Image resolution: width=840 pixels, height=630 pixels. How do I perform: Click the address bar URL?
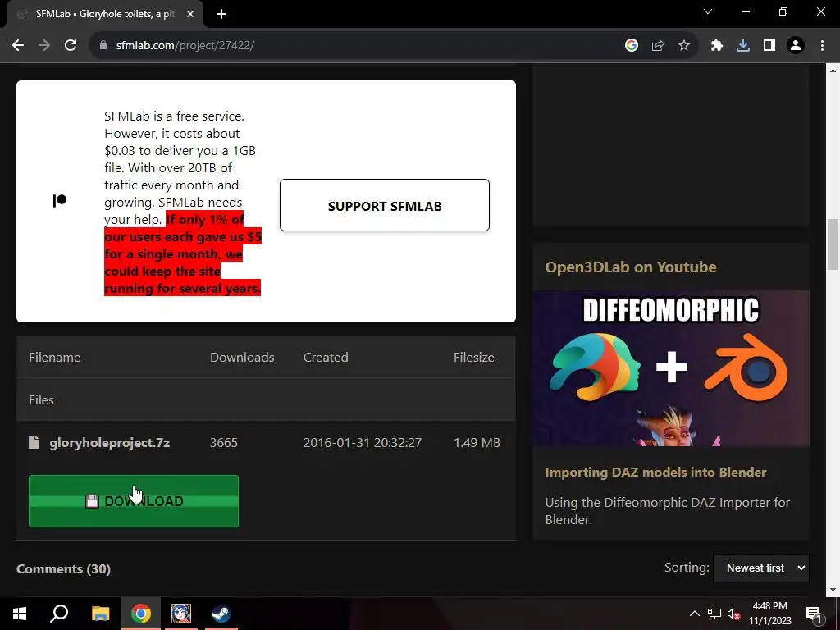[185, 46]
